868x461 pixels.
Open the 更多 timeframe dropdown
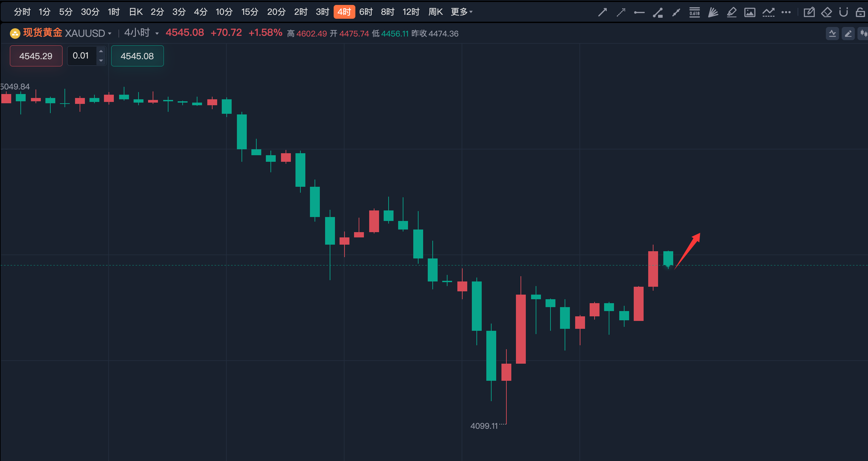462,12
